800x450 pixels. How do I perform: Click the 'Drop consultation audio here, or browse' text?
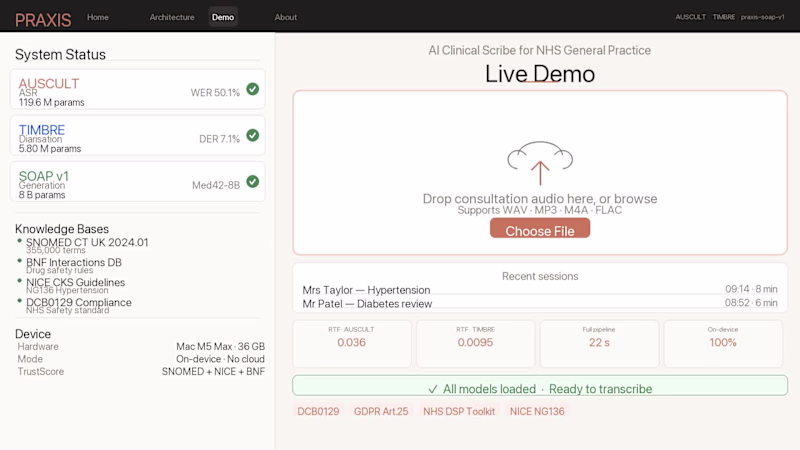coord(540,198)
